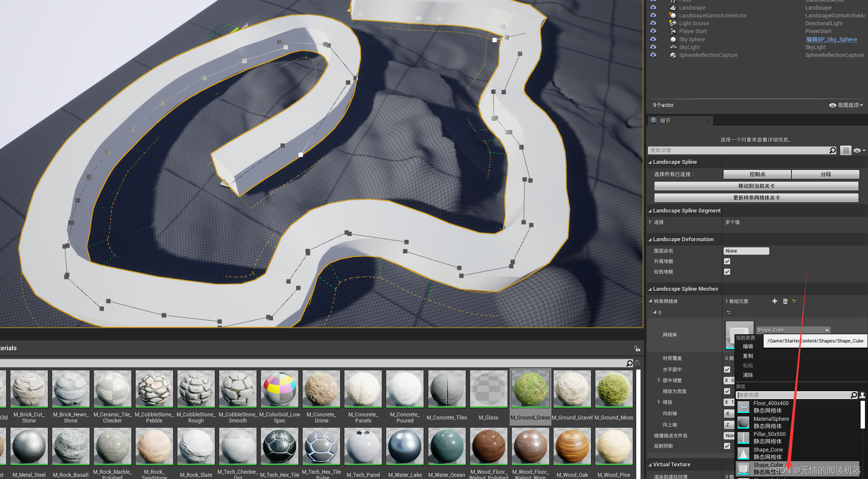The width and height of the screenshot is (868, 479).
Task: Click the asset picker view options icon
Action: (x=862, y=395)
